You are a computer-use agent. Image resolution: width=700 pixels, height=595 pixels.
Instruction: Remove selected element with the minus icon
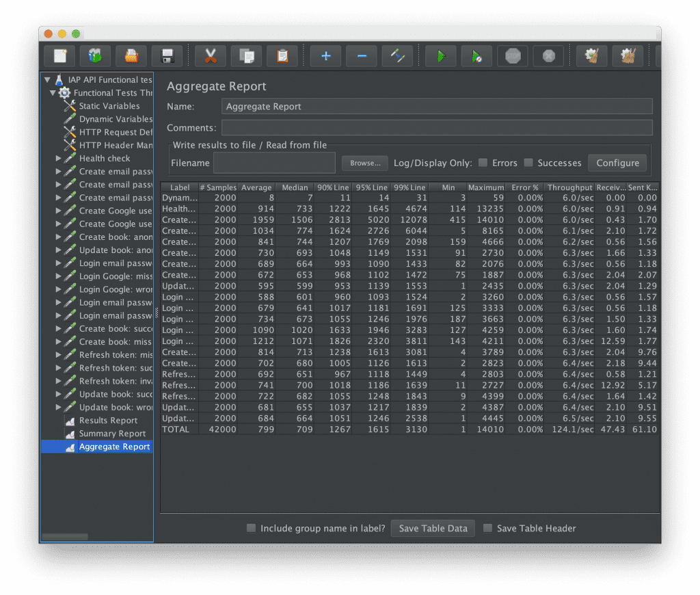361,56
